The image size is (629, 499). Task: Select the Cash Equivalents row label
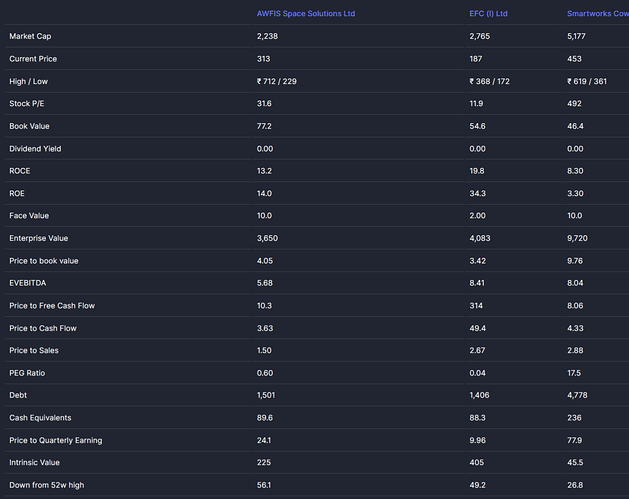tap(40, 418)
